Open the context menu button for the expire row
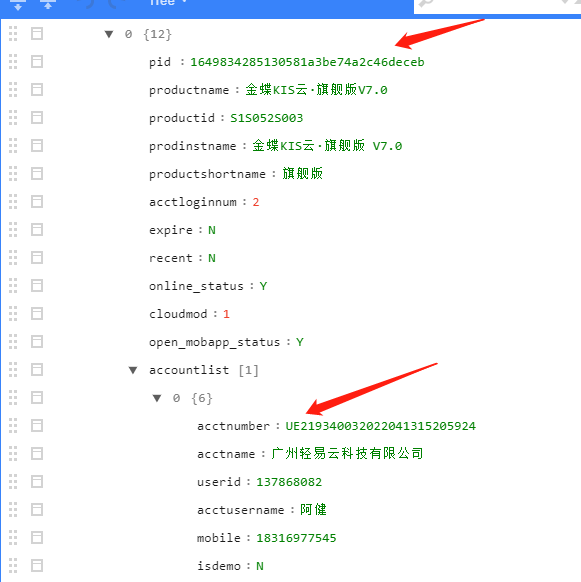Screen dimensions: 581x582 click(37, 229)
